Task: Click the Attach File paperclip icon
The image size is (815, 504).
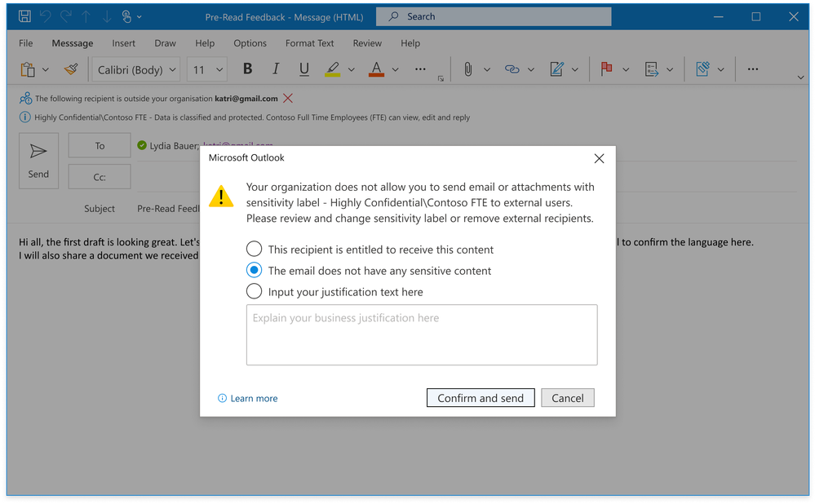Action: pos(467,69)
